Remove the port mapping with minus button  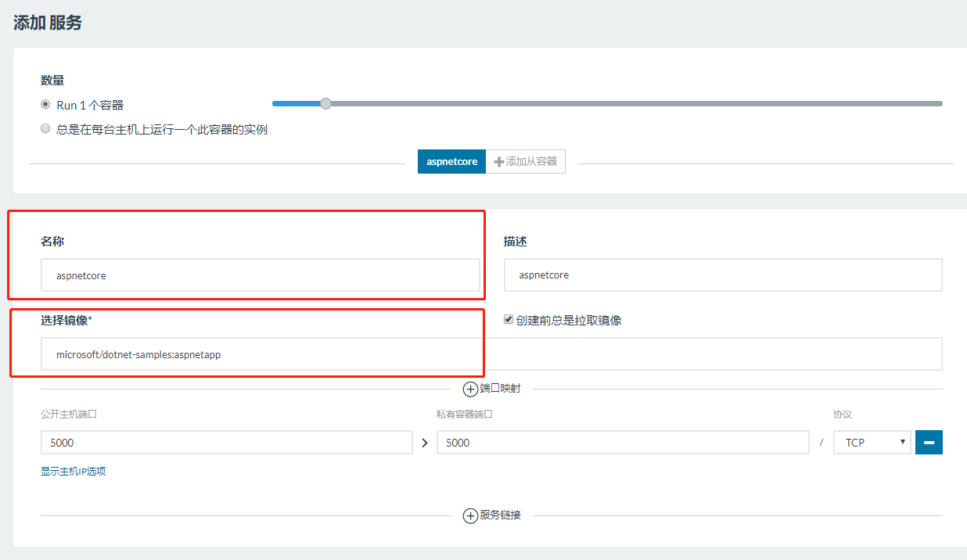tap(929, 443)
